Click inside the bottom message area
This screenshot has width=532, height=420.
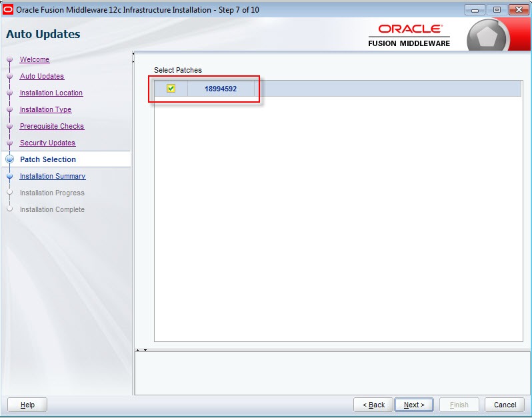[x=333, y=373]
